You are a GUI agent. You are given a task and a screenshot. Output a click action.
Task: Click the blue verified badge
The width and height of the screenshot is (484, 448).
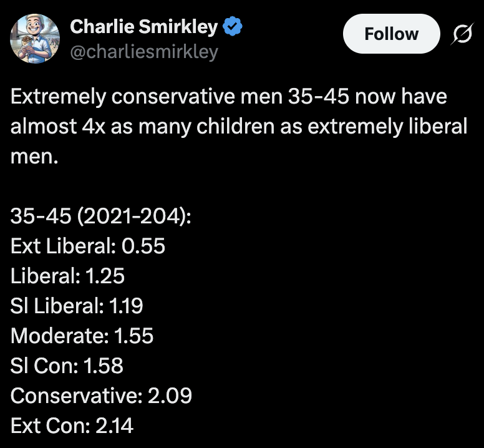[233, 27]
